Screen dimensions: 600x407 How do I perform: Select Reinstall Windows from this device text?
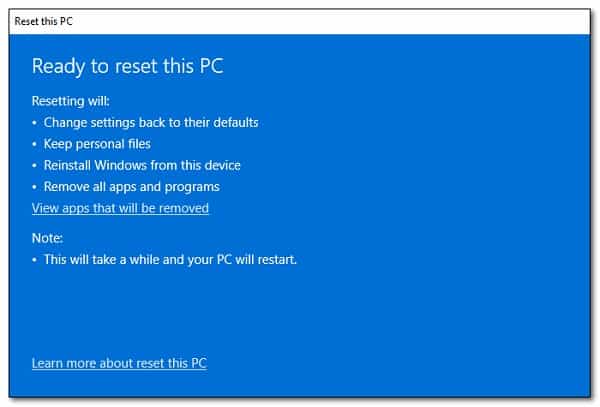[142, 165]
